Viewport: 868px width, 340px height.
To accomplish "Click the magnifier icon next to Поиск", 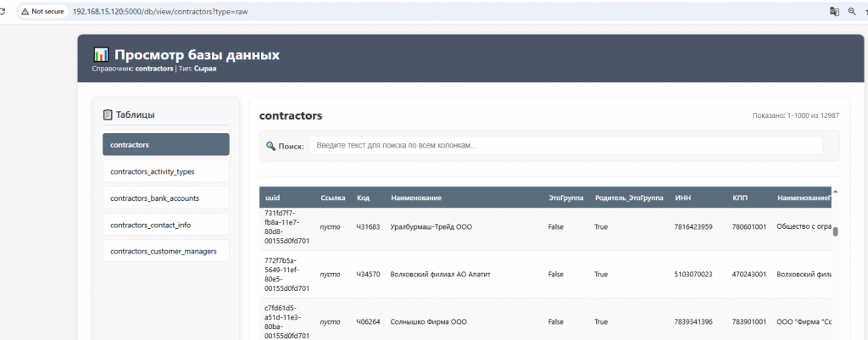I will (270, 146).
